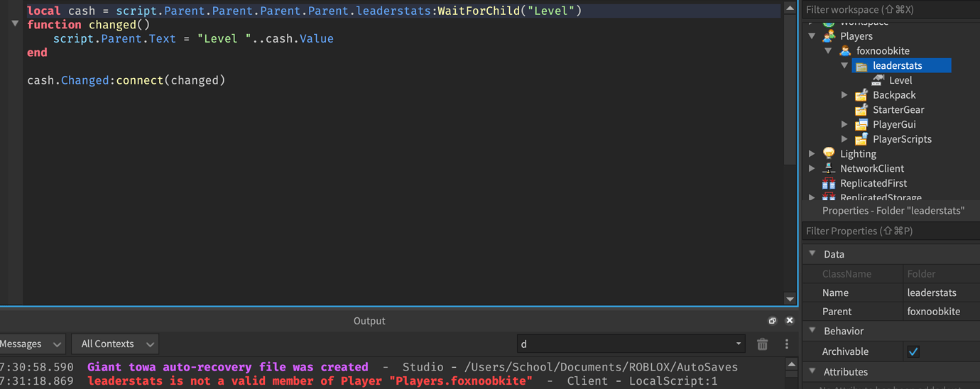This screenshot has height=389, width=980.
Task: Click the StarterGear icon
Action: (861, 109)
